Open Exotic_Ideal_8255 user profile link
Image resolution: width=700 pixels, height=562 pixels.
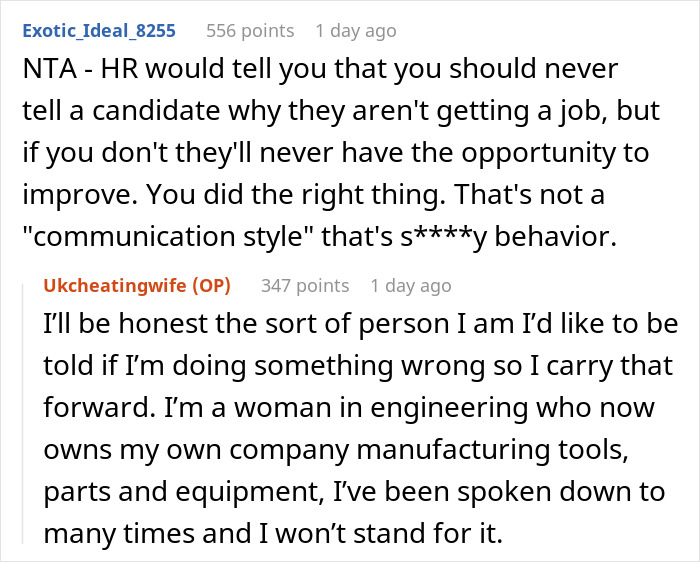coord(98,31)
